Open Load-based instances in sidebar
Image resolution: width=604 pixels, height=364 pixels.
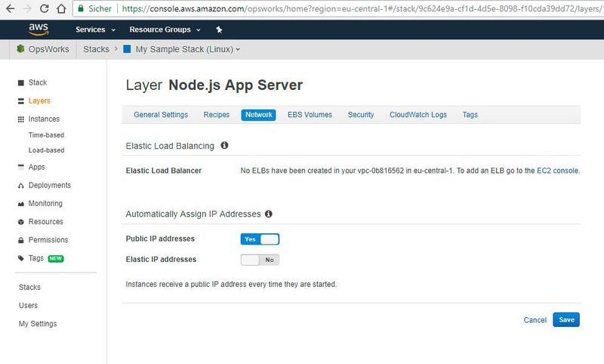coord(46,150)
